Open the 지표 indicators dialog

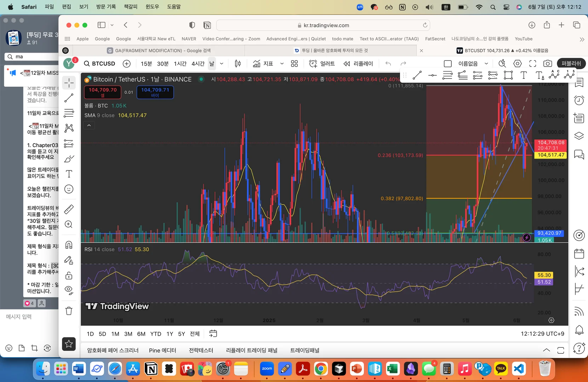click(263, 64)
